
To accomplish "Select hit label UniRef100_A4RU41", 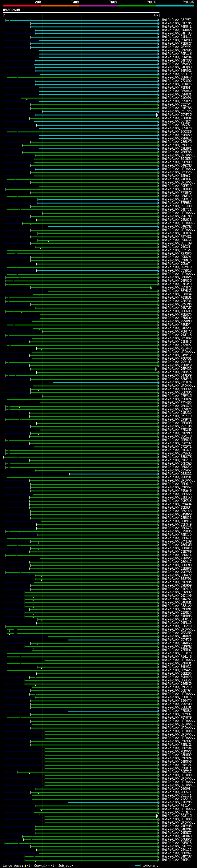I will (176, 26).
